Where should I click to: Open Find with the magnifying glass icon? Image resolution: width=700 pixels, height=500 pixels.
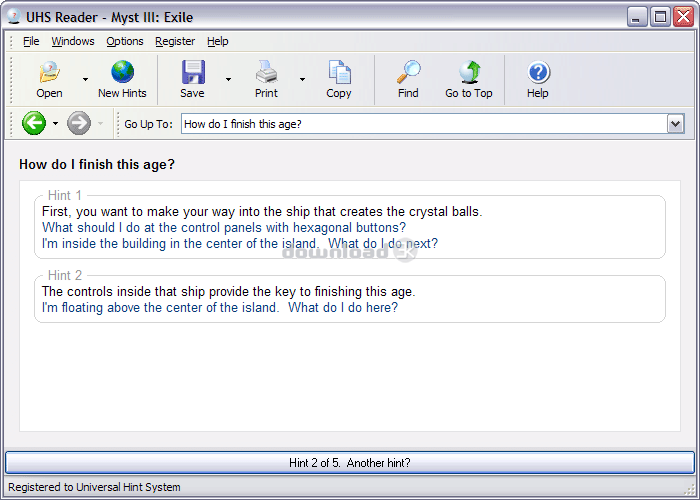tap(408, 73)
